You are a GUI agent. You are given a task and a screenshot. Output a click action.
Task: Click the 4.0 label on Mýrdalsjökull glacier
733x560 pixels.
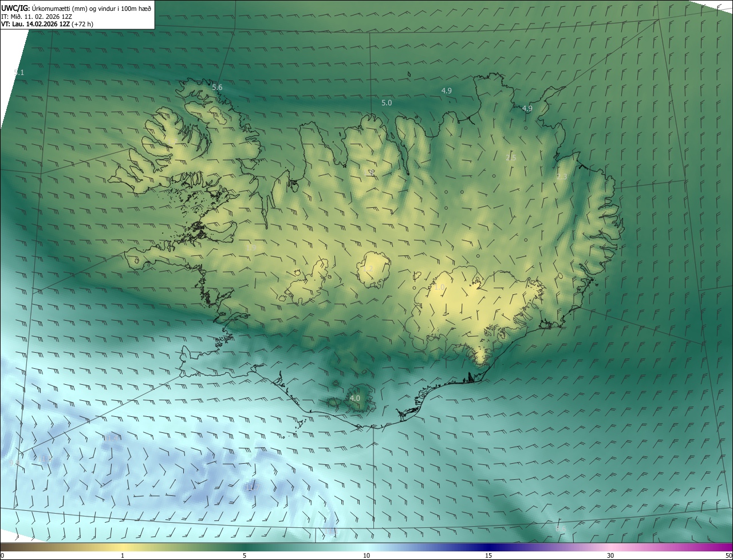tap(354, 398)
